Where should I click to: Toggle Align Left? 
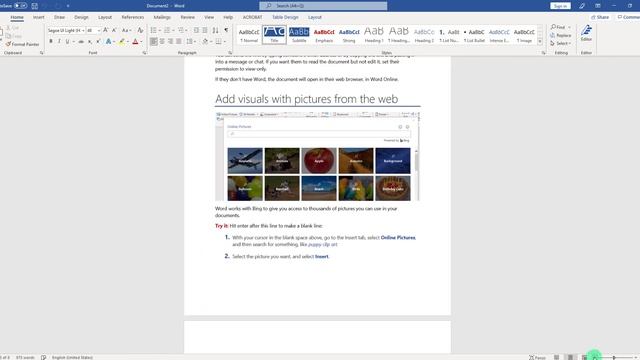pyautogui.click(x=153, y=41)
